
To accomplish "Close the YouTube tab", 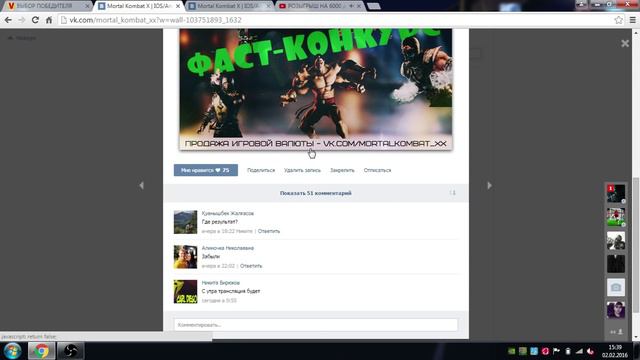I will [359, 6].
